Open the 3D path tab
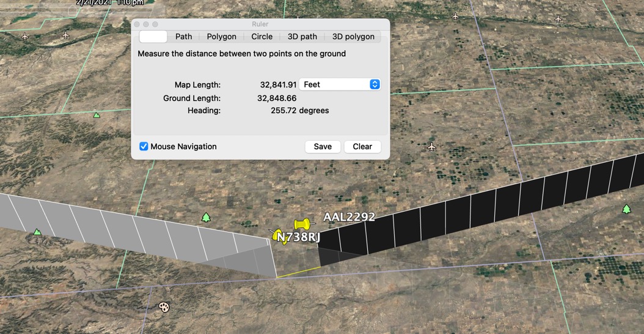 click(302, 37)
